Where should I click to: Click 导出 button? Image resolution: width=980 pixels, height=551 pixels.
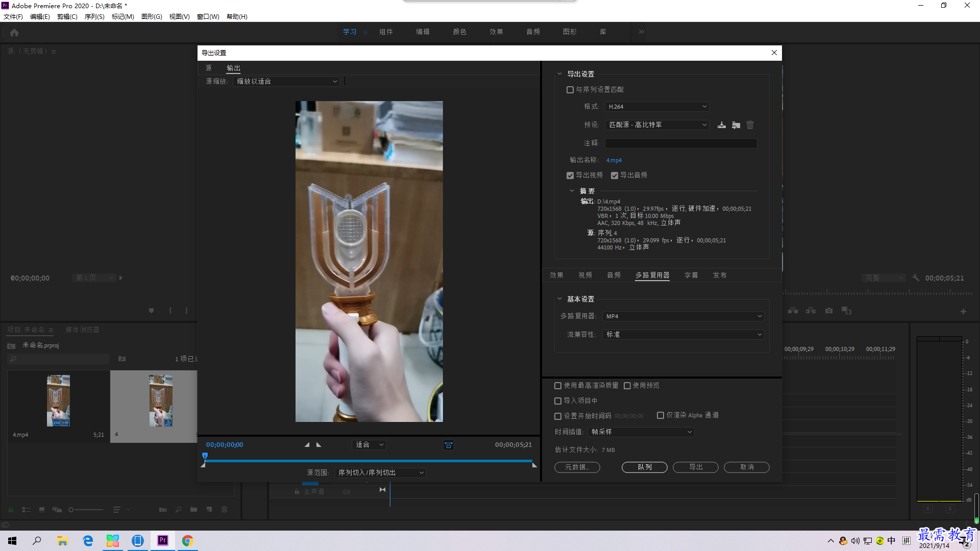(x=696, y=467)
